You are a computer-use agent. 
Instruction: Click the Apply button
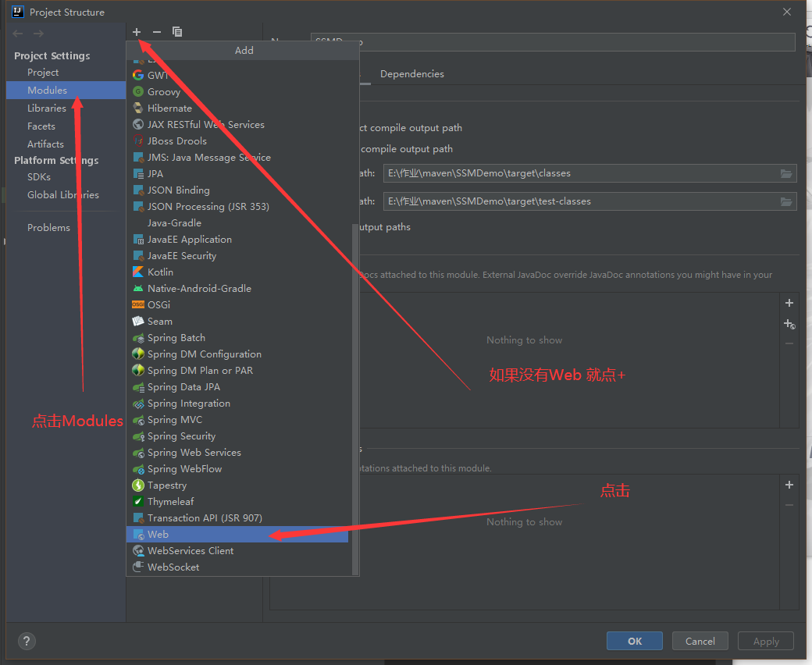(765, 642)
